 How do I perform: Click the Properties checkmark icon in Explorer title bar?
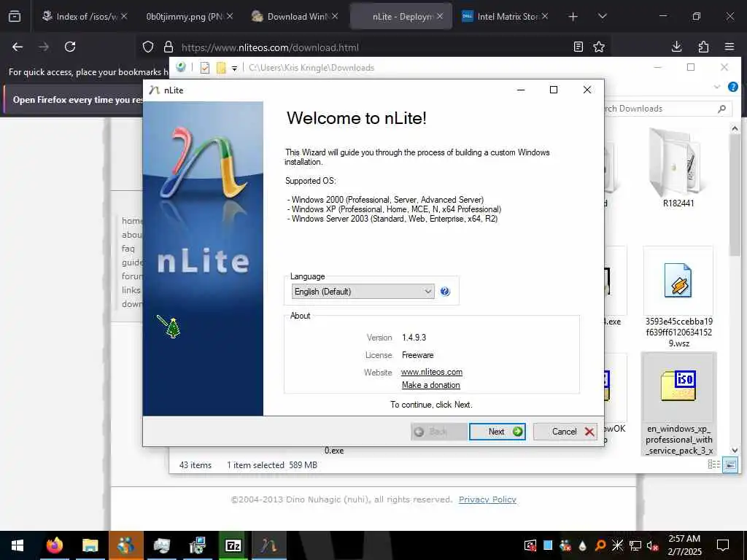tap(205, 68)
